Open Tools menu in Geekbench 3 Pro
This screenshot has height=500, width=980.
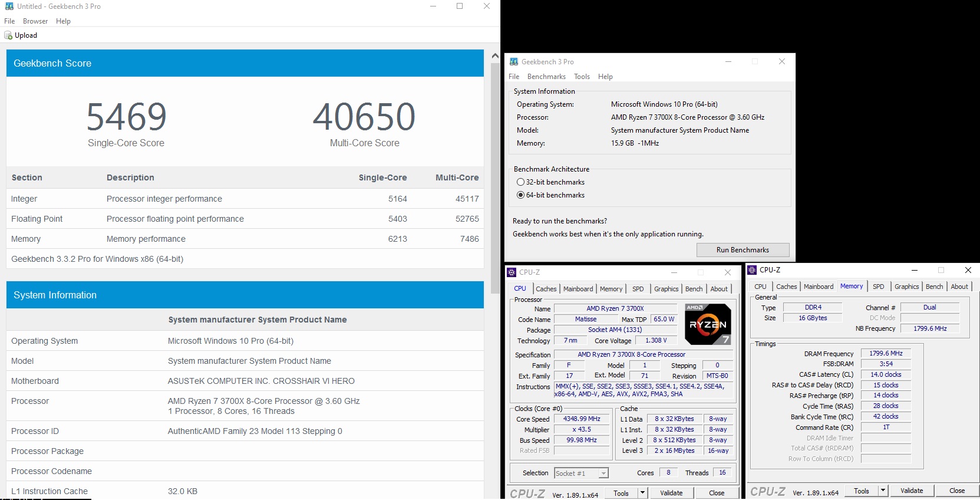tap(582, 77)
